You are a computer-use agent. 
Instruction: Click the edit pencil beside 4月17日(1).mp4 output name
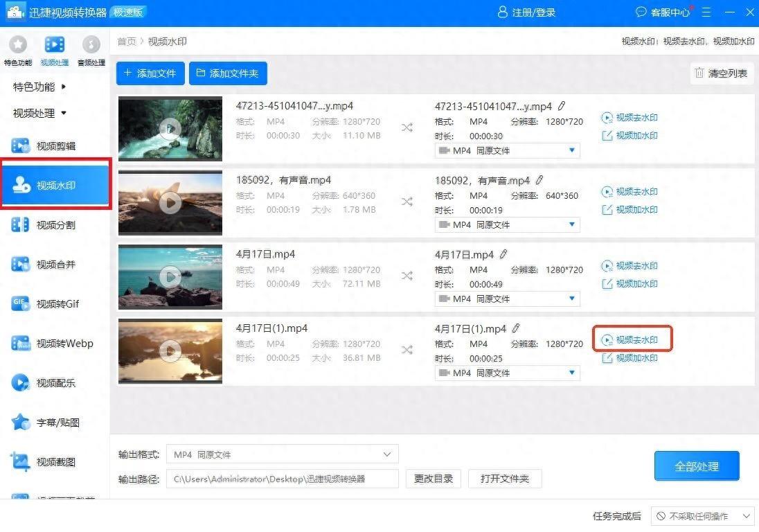coord(515,328)
